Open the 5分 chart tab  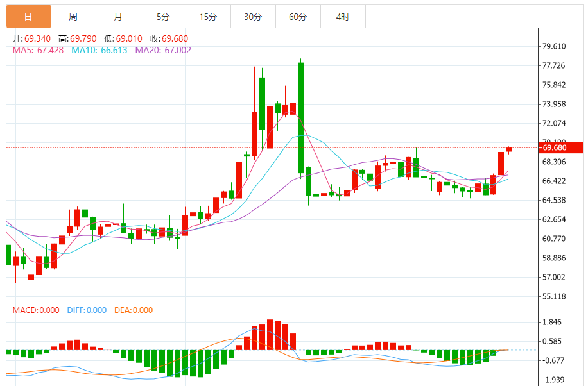click(164, 17)
